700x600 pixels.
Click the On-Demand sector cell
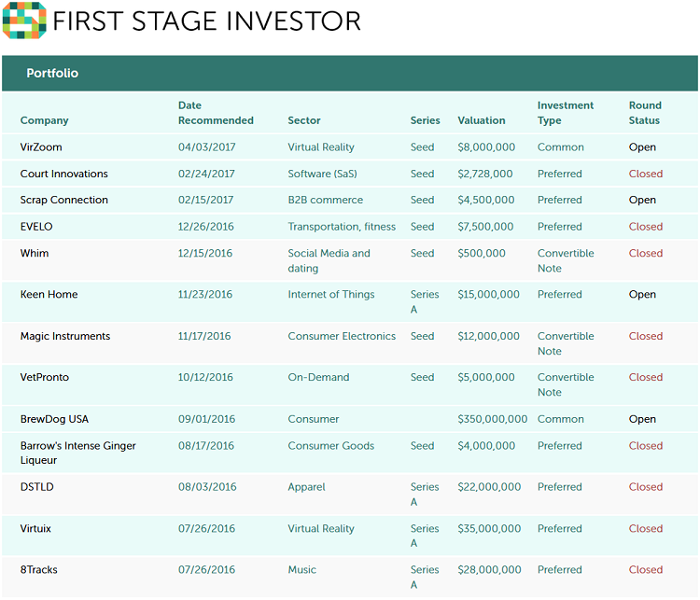318,377
